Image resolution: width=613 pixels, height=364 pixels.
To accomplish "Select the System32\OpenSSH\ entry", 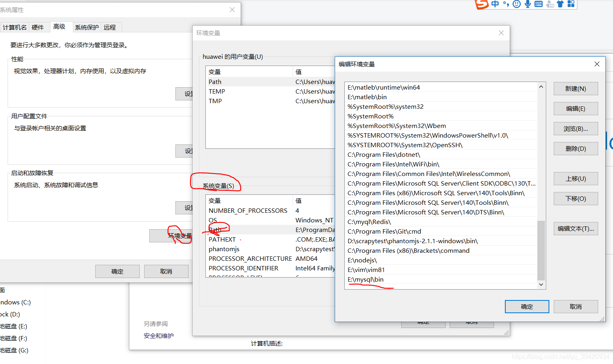I will click(x=441, y=145).
